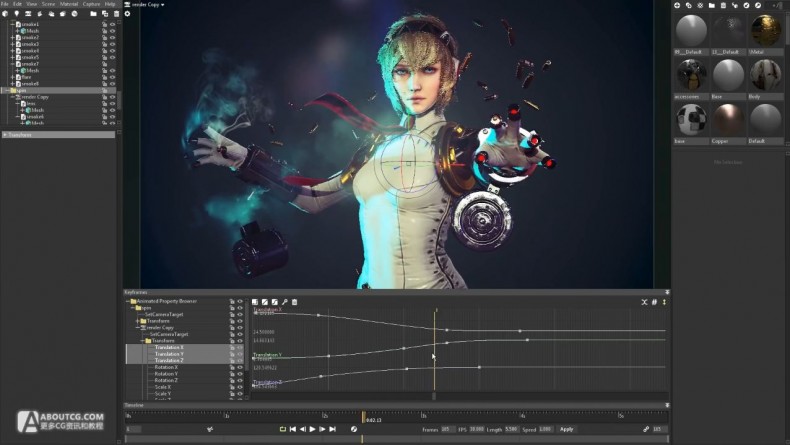Duplicate the selected scene object

[x=105, y=14]
